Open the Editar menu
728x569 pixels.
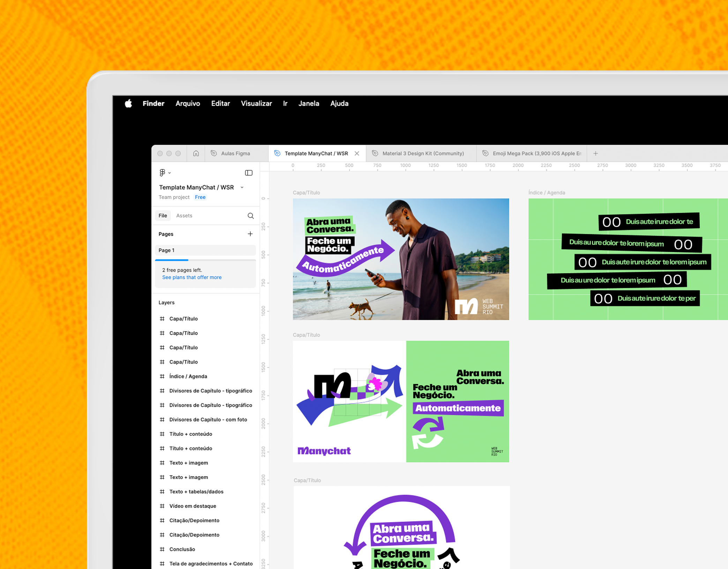pyautogui.click(x=220, y=104)
